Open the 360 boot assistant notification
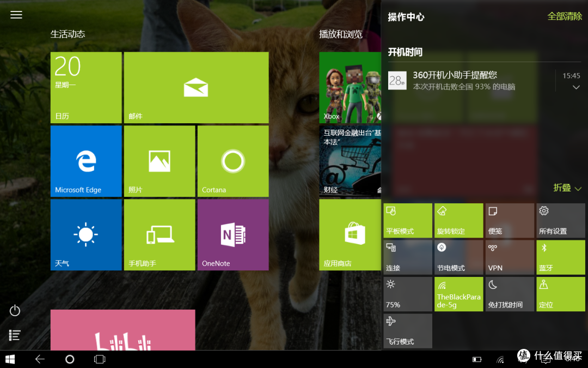Viewport: 588px width, 368px height. 484,80
